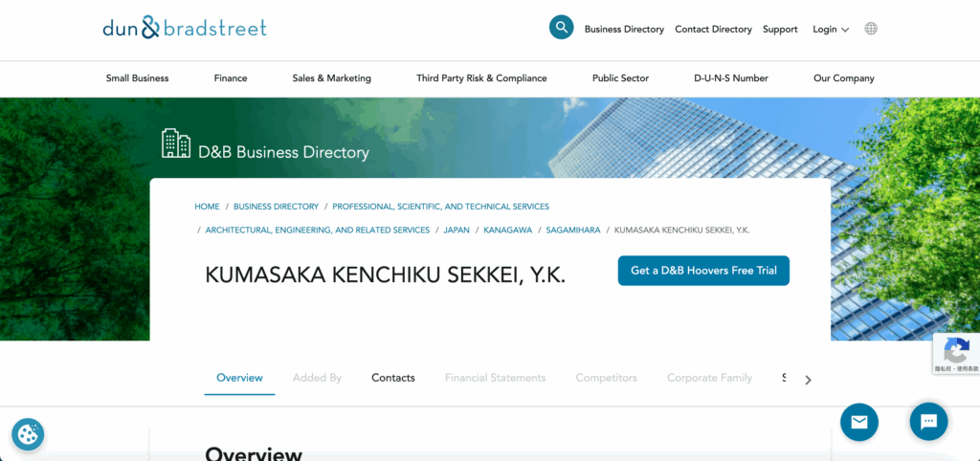Open Public Sector menu
The width and height of the screenshot is (980, 461).
620,78
